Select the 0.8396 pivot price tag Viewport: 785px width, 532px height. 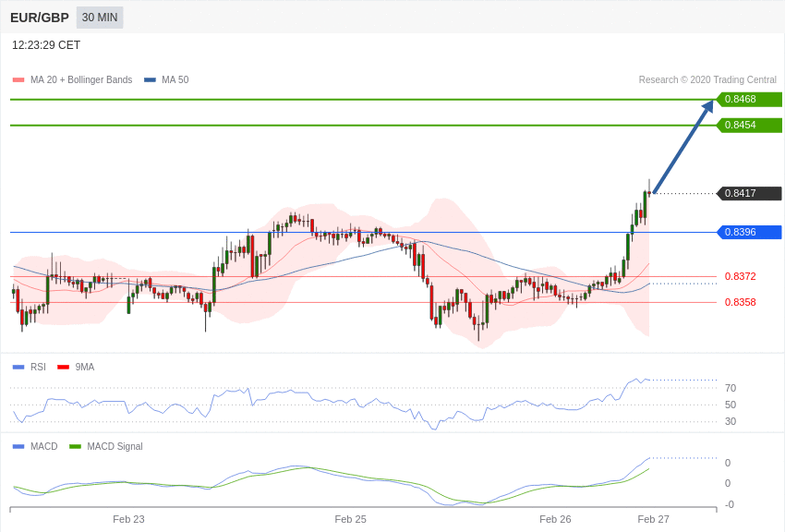point(750,232)
